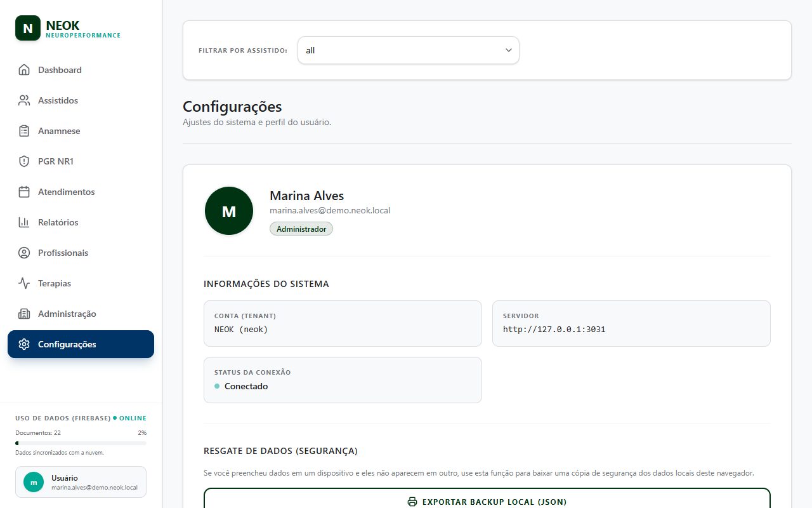Click the Firebase data usage progress bar
The width and height of the screenshot is (812, 508).
pos(81,443)
